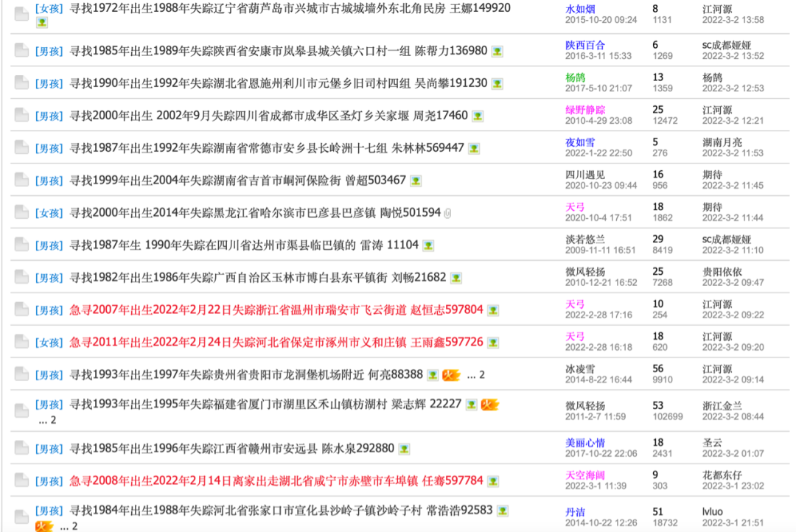
Task: Click the folder icon beside the 吴尚攀191230 thread
Action: point(21,83)
